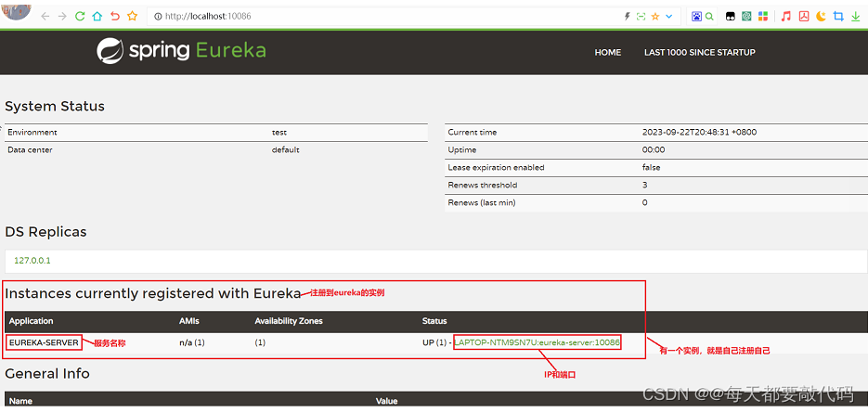Click the Renews threshold value 3
The height and width of the screenshot is (412, 868).
pyautogui.click(x=645, y=185)
